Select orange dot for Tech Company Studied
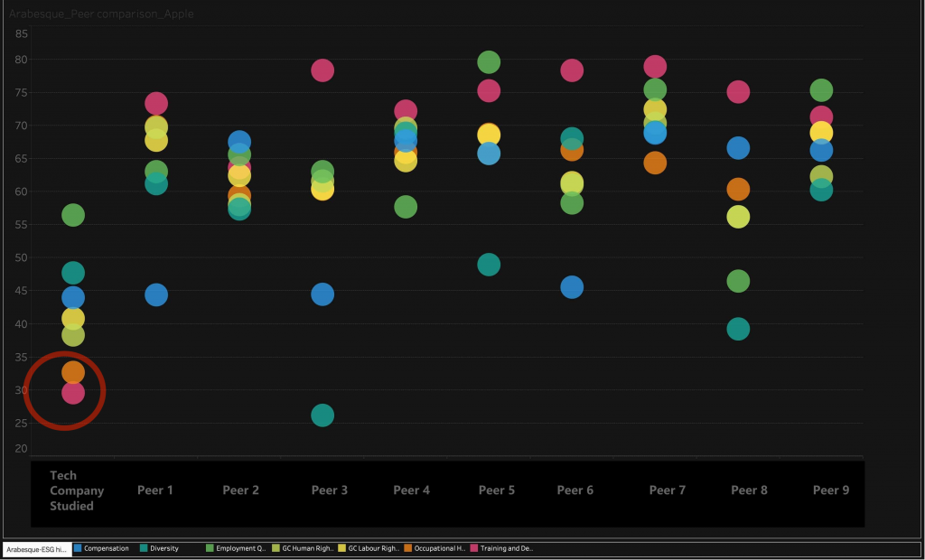 click(73, 371)
